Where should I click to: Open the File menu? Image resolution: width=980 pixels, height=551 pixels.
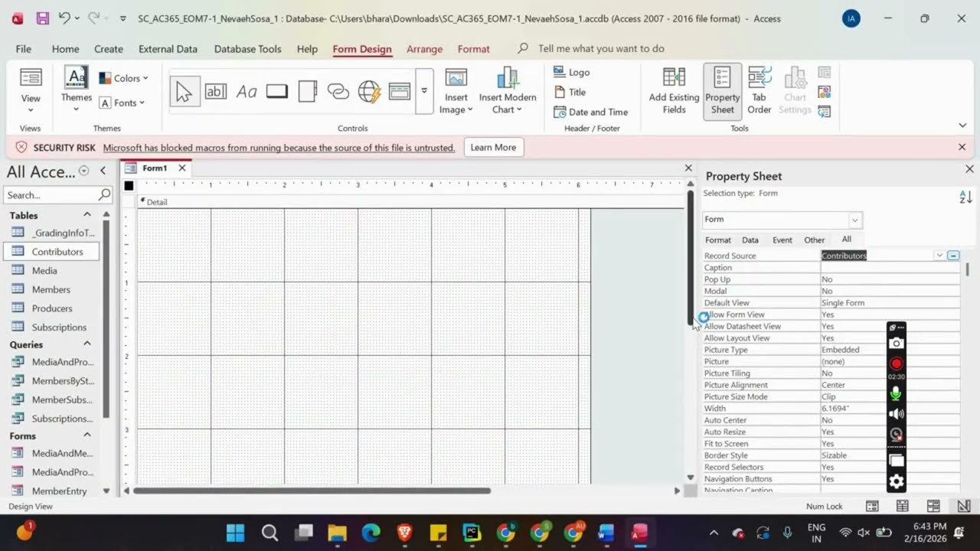pos(24,49)
